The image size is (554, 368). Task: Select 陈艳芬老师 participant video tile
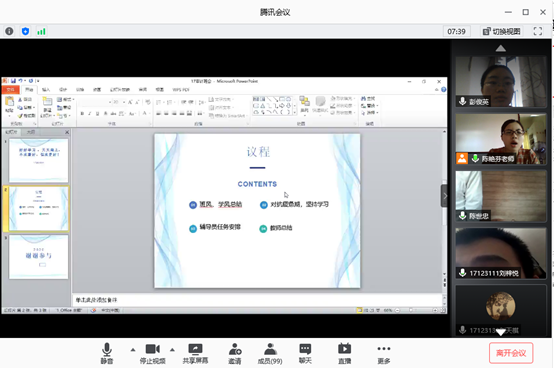501,139
